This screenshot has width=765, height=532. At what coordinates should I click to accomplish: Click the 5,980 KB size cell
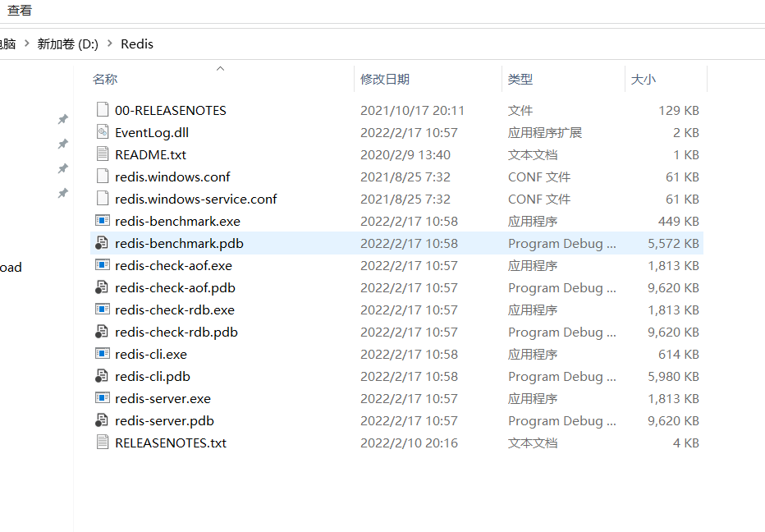673,376
